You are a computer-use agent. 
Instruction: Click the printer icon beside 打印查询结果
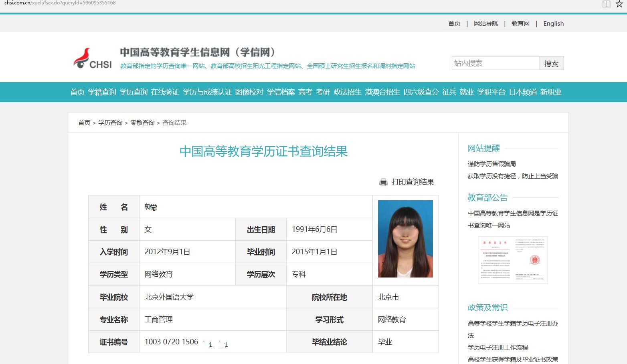(384, 182)
